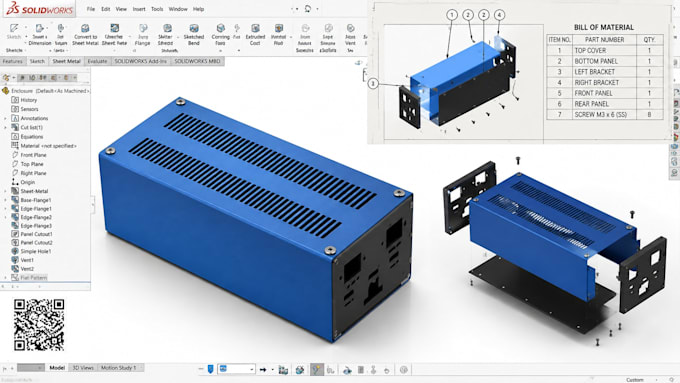The width and height of the screenshot is (680, 383).
Task: Switch to the 3D Views bottom tab
Action: [x=82, y=367]
